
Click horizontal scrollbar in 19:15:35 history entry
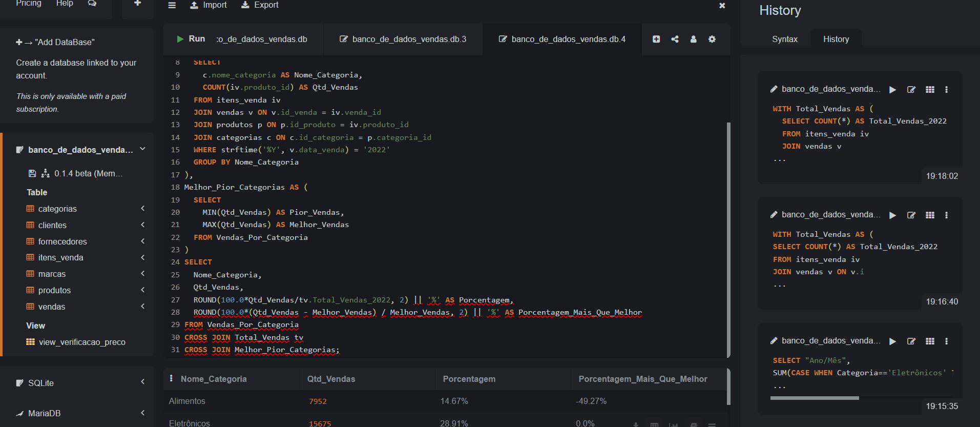pyautogui.click(x=815, y=398)
